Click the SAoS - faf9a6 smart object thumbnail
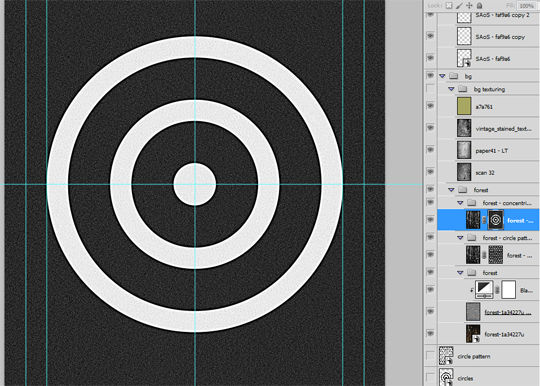Image resolution: width=540 pixels, height=386 pixels. [x=464, y=58]
